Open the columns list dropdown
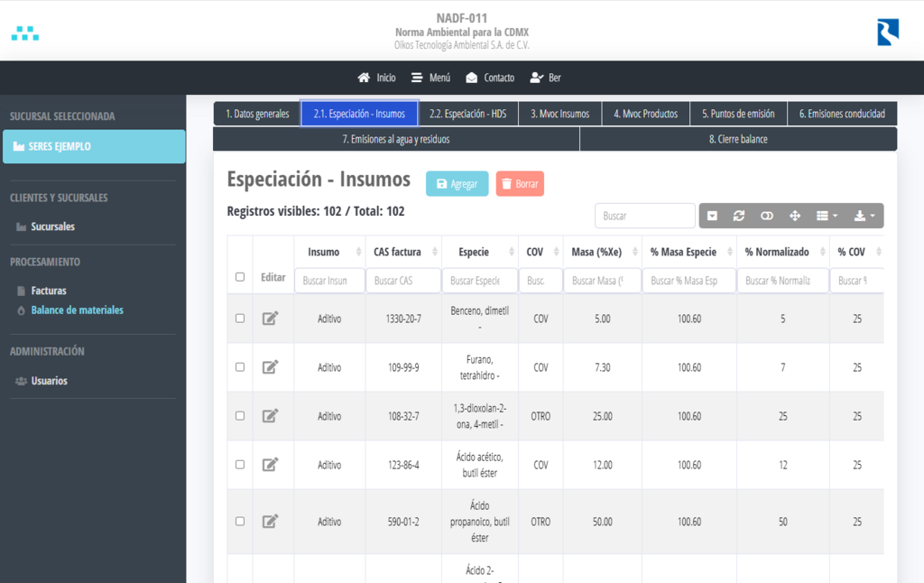924x583 pixels. pos(827,216)
